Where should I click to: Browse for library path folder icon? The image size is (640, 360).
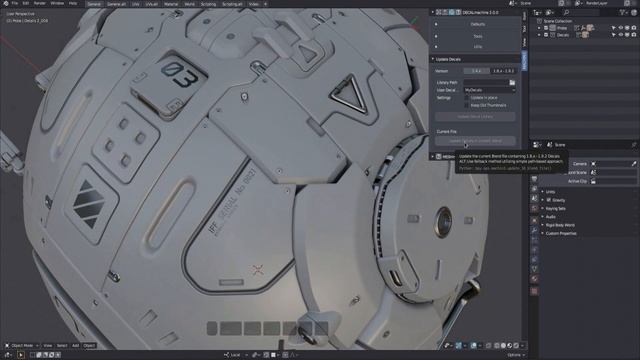[512, 82]
